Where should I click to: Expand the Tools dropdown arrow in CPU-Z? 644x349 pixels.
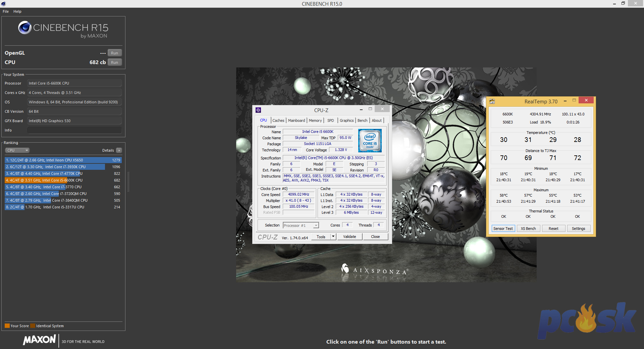coord(333,237)
